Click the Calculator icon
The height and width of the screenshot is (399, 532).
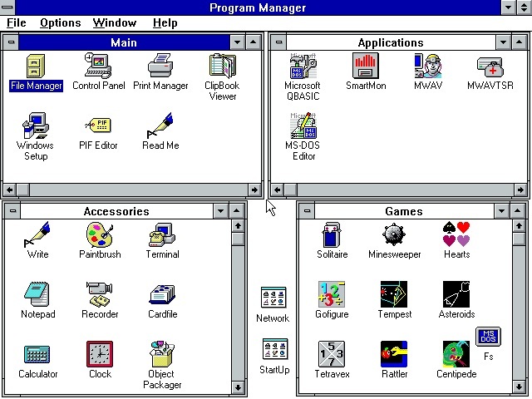37,354
